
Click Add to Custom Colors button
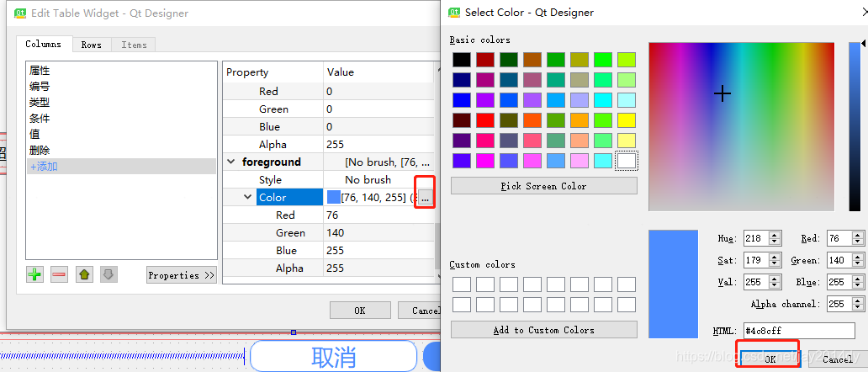(543, 330)
